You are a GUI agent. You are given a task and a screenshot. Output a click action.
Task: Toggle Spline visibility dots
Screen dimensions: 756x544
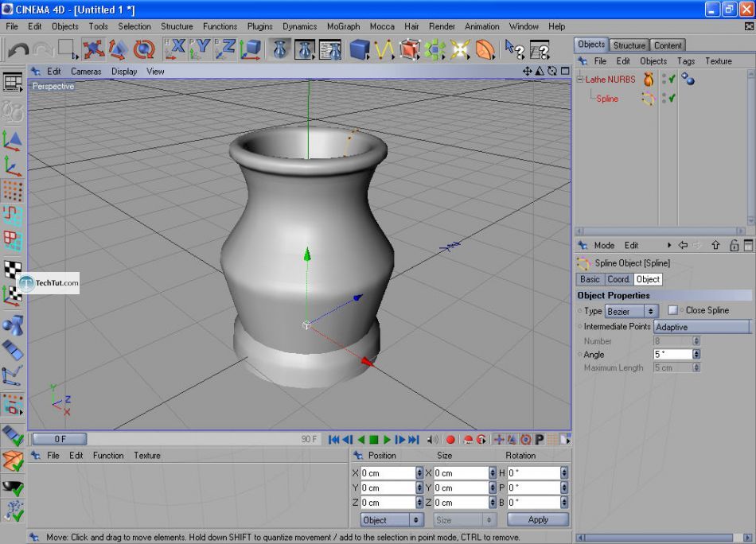(664, 98)
